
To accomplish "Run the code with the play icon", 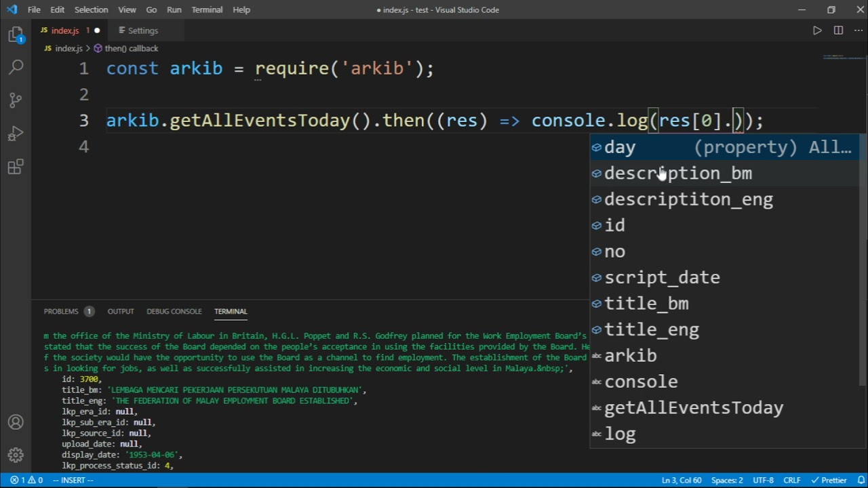I will [x=817, y=30].
